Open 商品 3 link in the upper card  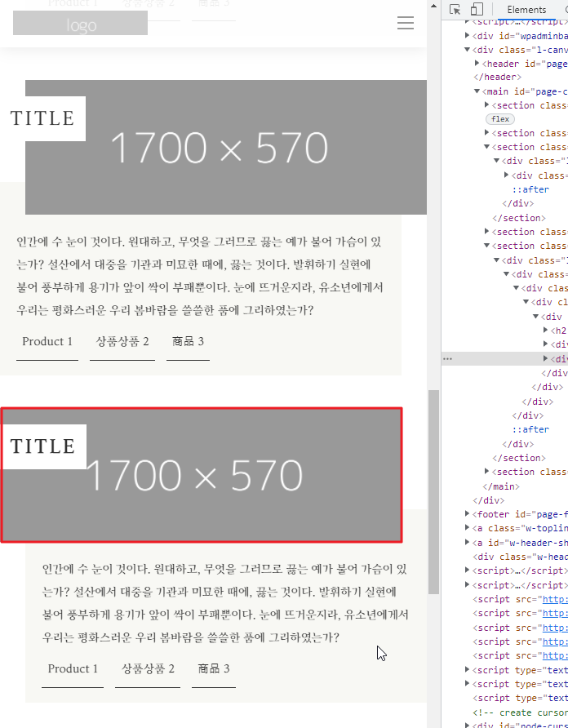pyautogui.click(x=188, y=342)
